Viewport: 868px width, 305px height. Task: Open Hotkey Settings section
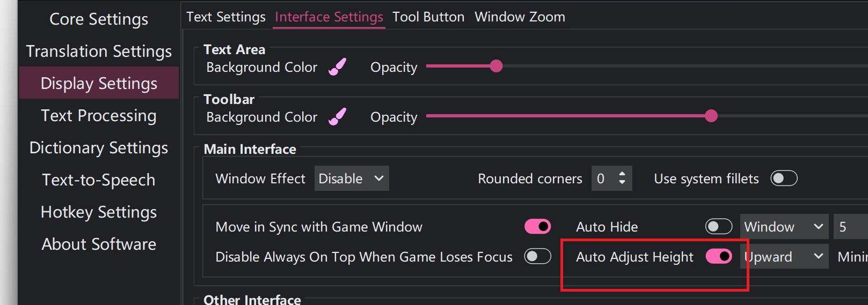pos(99,212)
